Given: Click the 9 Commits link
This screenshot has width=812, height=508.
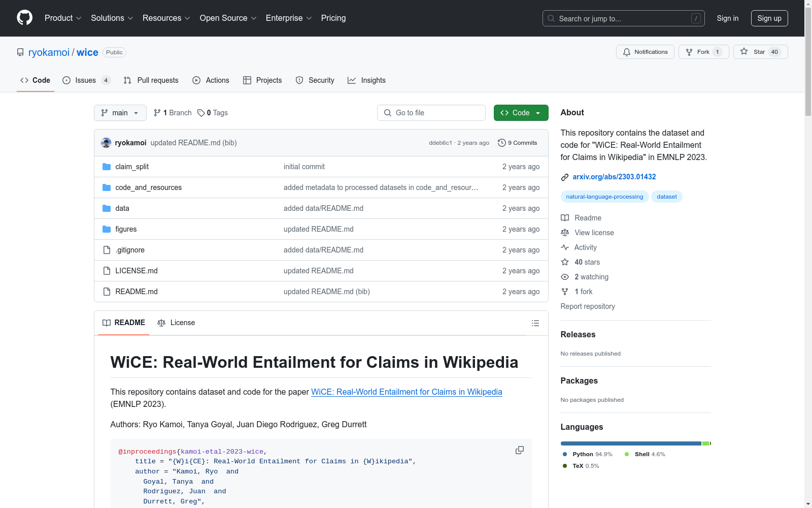Looking at the screenshot, I should coord(517,143).
